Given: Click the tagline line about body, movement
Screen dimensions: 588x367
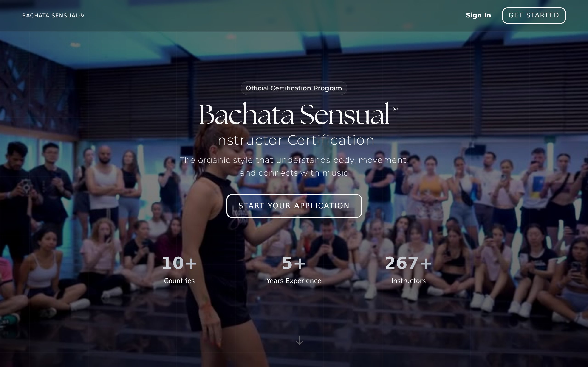Looking at the screenshot, I should [294, 160].
